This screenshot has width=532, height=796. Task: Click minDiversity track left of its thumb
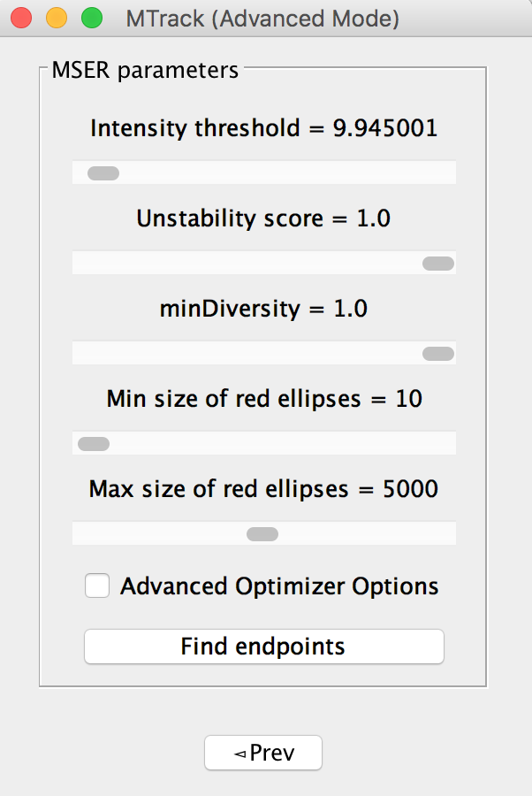[x=247, y=354]
